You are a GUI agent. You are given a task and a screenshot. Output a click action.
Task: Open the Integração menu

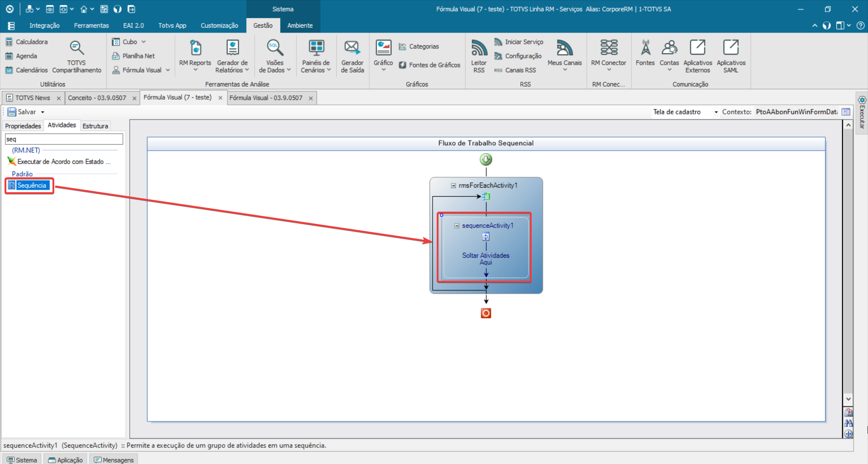pyautogui.click(x=44, y=25)
